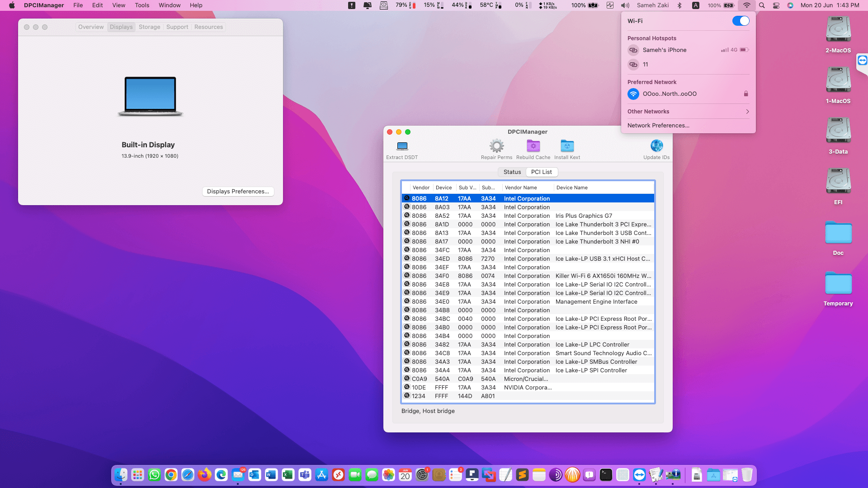Screen dimensions: 868x488
Task: Open Terminal from the Dock
Action: 606,475
